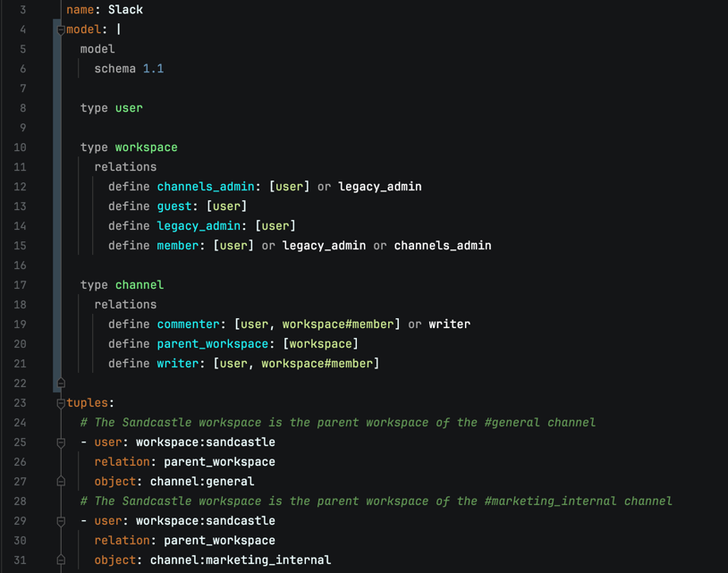Image resolution: width=728 pixels, height=573 pixels.
Task: Click 'parent_workspace' value on line 30
Action: (x=220, y=541)
